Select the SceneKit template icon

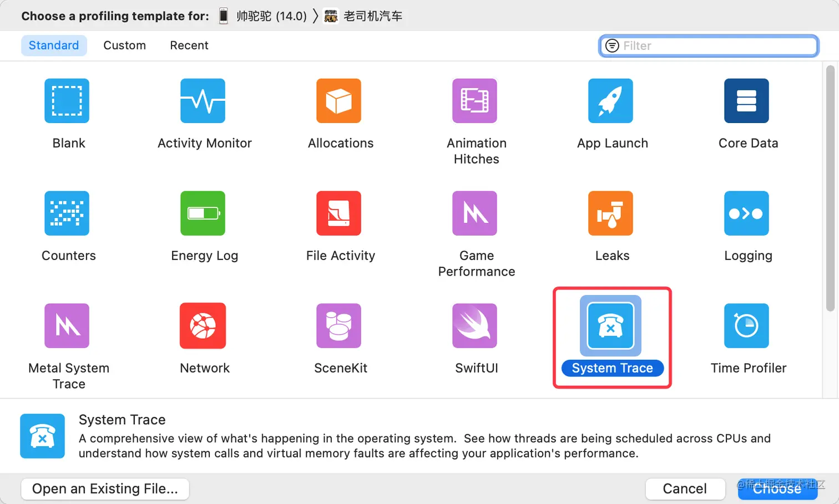coord(338,325)
